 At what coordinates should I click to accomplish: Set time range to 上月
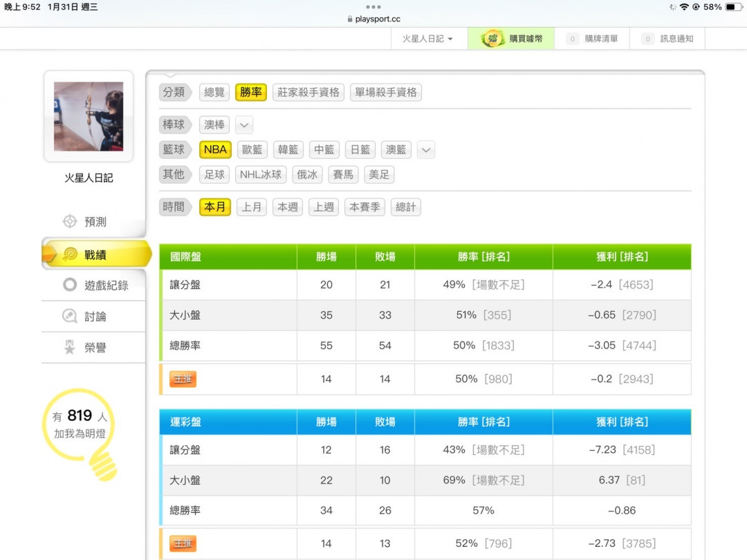pos(252,207)
